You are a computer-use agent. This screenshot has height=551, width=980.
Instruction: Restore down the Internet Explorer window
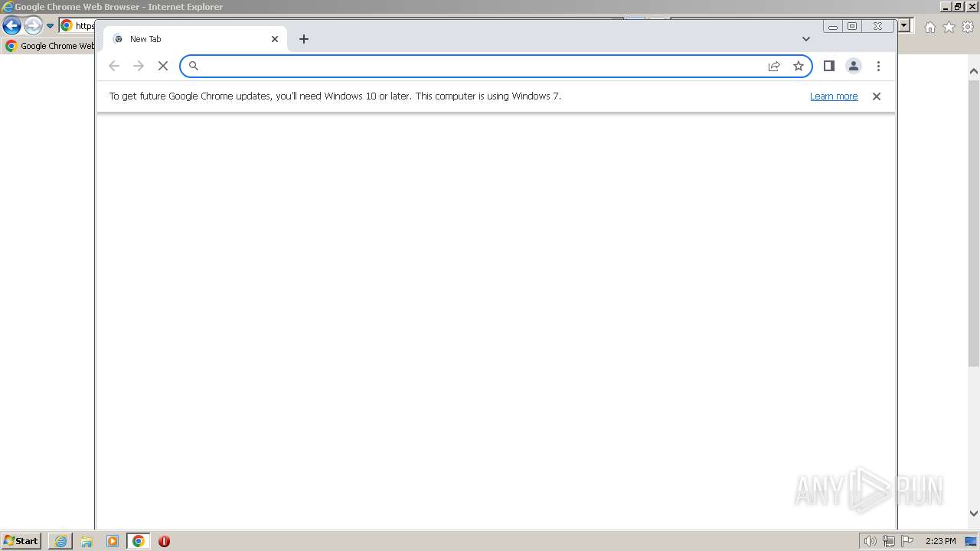pyautogui.click(x=958, y=7)
